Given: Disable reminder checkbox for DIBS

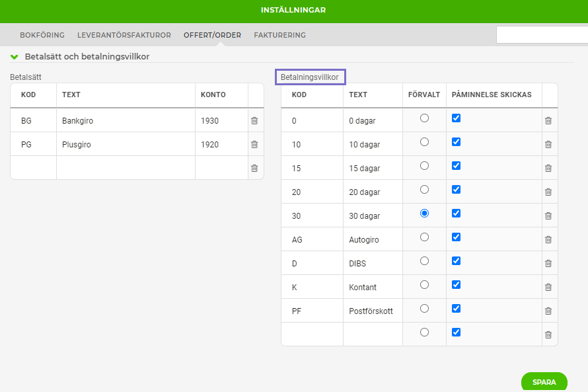Looking at the screenshot, I should pyautogui.click(x=456, y=261).
